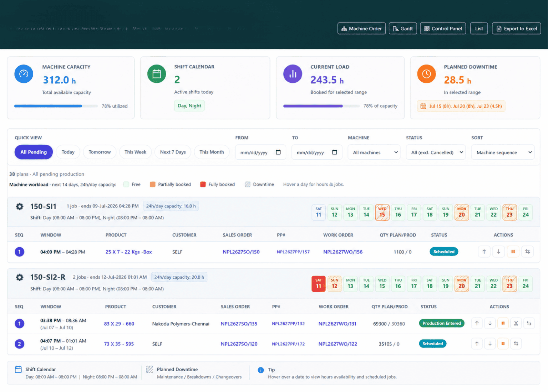Filter quick view by This Week
Image resolution: width=548 pixels, height=392 pixels.
(x=135, y=152)
